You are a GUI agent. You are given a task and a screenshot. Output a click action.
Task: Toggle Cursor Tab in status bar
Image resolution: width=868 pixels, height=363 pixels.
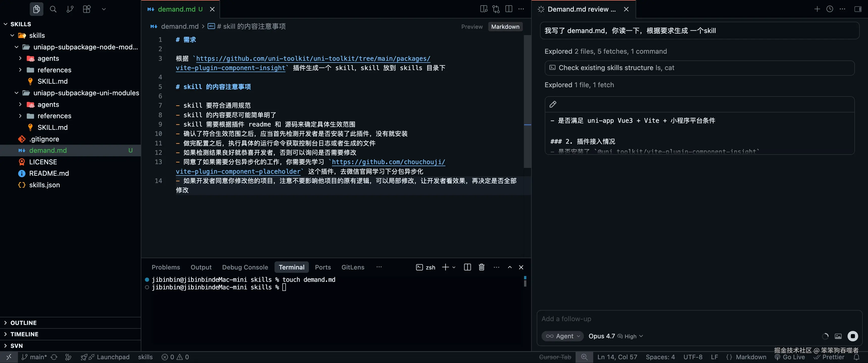[x=555, y=357]
